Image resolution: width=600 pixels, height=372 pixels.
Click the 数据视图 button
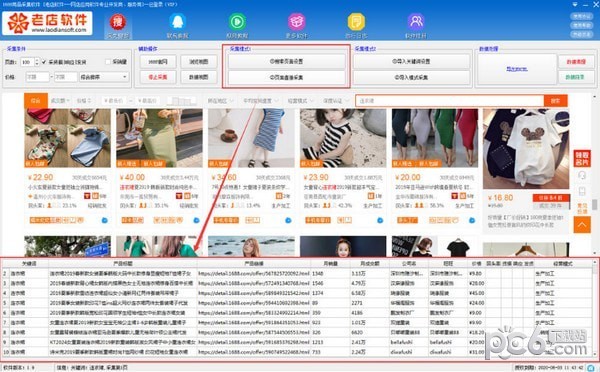coord(199,77)
